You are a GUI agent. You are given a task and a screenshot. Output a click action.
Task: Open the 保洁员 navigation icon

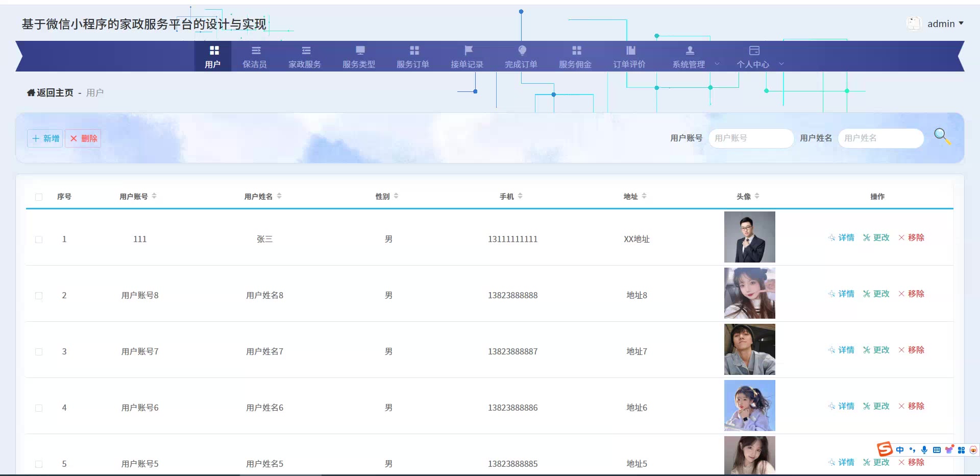click(x=256, y=51)
